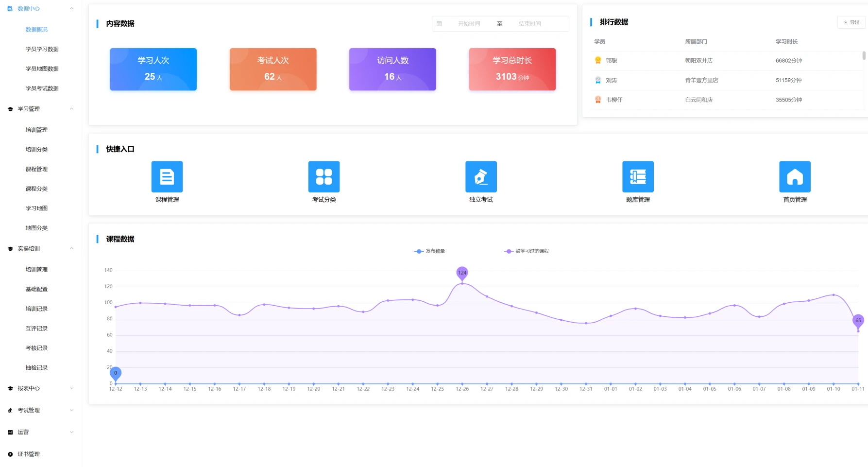Click the gold medal icon beside 郭聪
868x467 pixels.
point(598,60)
